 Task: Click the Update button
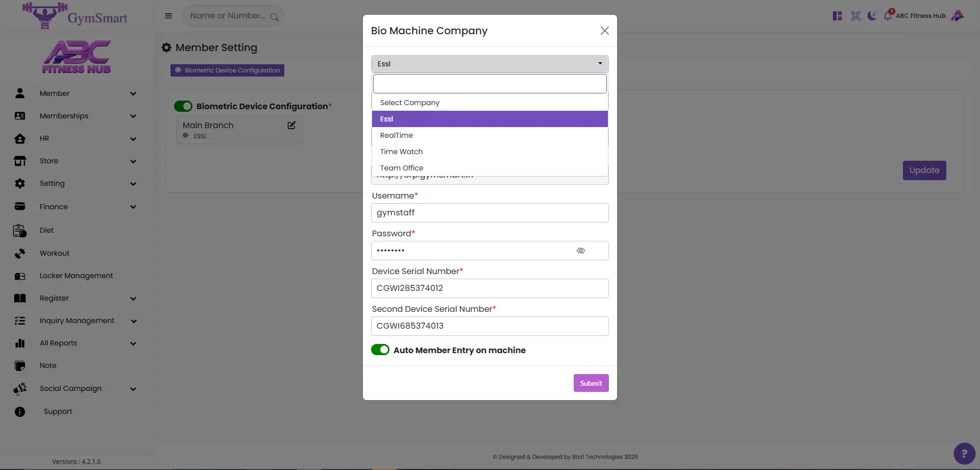(924, 170)
